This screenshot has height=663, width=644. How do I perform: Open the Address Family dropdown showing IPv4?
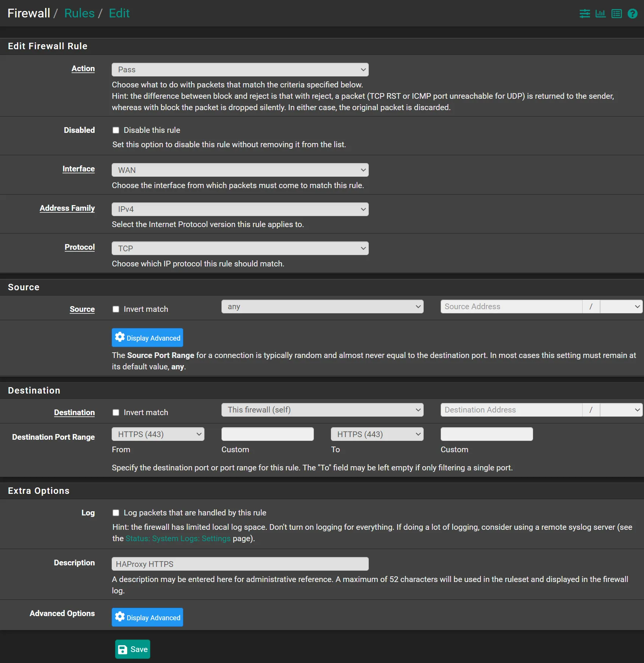[x=240, y=209]
